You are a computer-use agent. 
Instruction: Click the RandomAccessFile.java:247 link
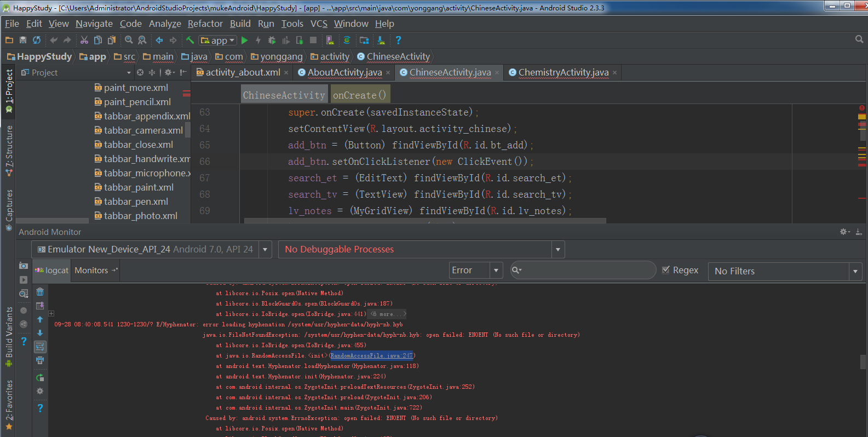tap(372, 356)
